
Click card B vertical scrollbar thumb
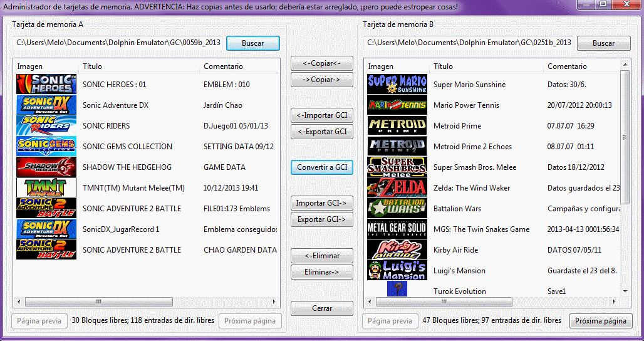(x=625, y=137)
